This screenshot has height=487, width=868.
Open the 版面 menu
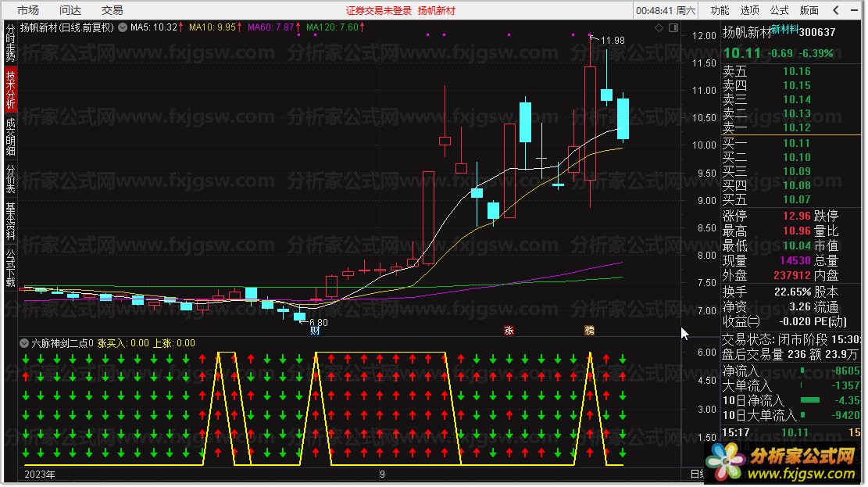[x=809, y=10]
